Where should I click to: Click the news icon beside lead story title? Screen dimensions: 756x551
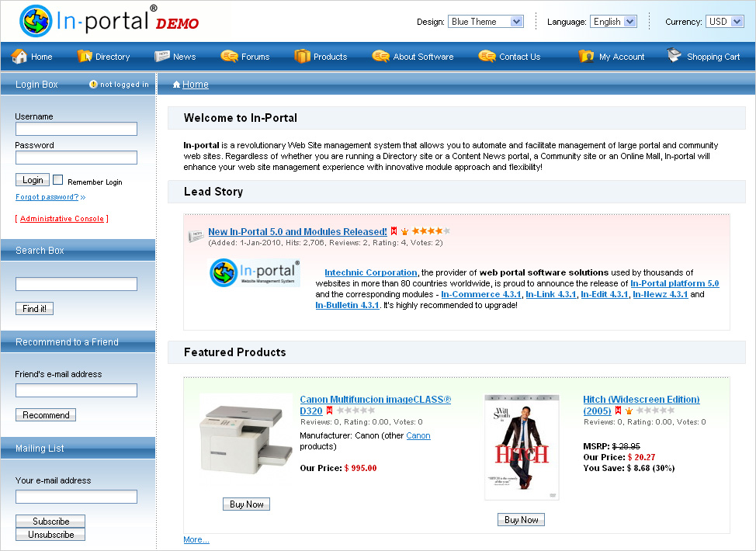tap(196, 236)
